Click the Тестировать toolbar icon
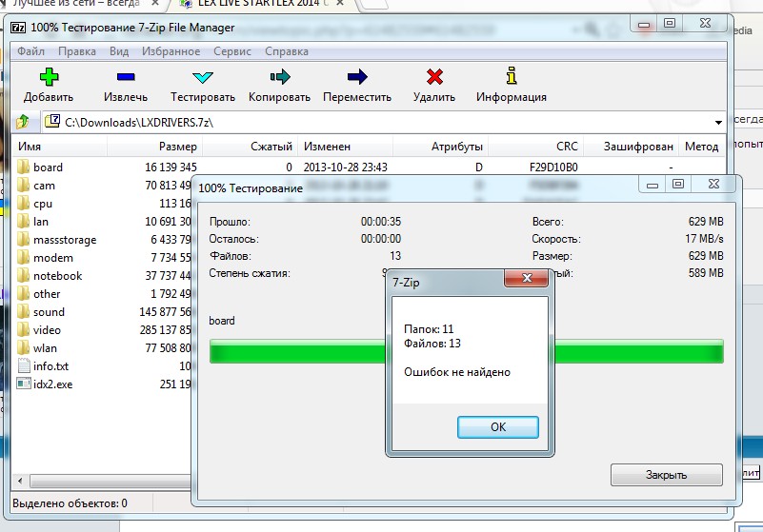Image resolution: width=763 pixels, height=532 pixels. point(203,77)
